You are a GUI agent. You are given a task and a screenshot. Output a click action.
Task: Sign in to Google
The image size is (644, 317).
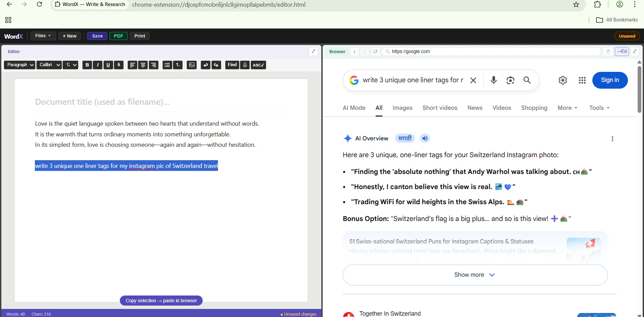coord(610,80)
